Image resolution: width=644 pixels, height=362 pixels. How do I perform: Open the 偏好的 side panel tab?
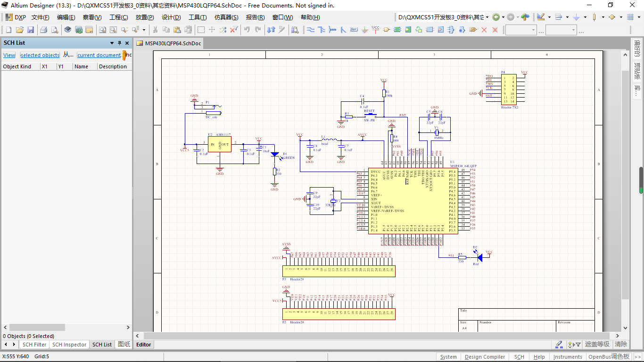coord(637,49)
